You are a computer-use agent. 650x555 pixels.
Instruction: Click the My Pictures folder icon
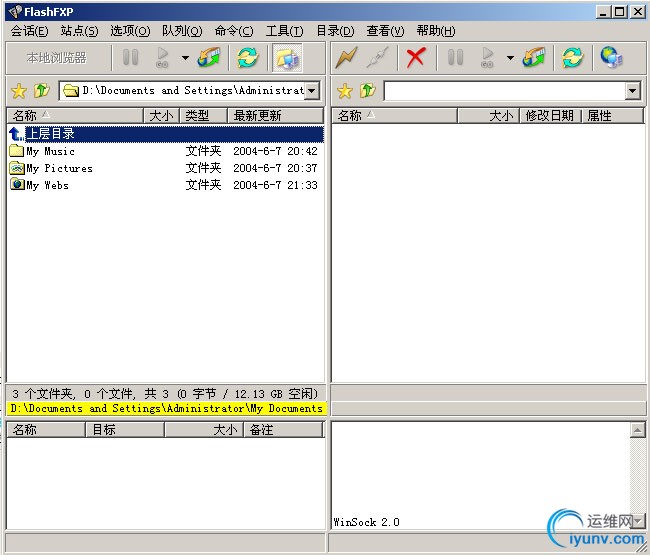click(17, 167)
